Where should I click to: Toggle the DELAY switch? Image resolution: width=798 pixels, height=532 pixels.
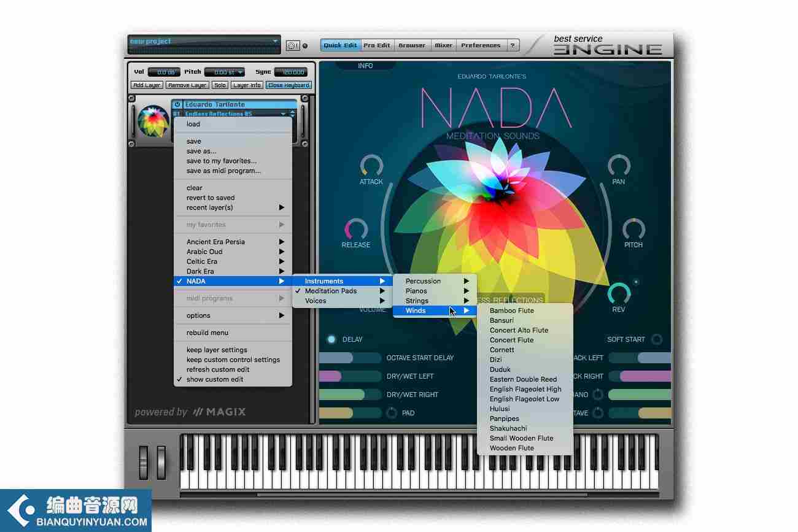pyautogui.click(x=331, y=339)
